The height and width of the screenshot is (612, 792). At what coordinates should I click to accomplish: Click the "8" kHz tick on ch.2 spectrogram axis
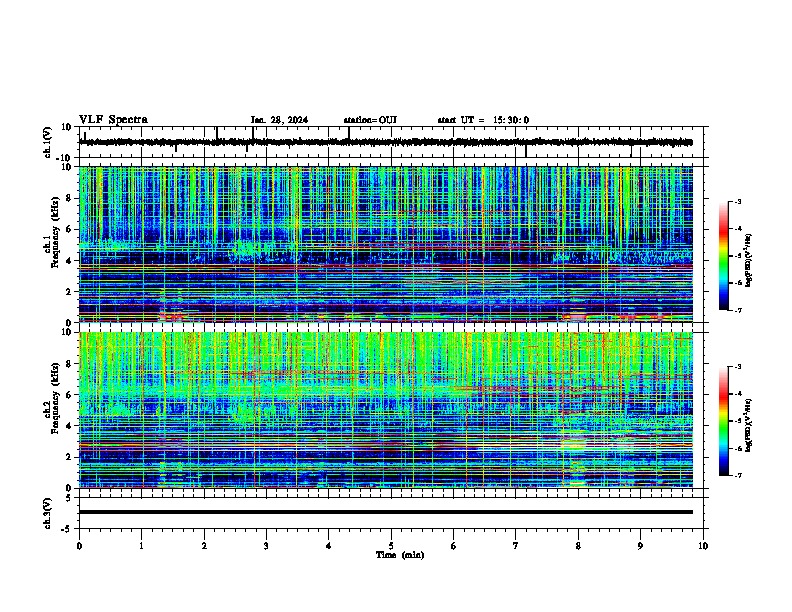[x=69, y=364]
